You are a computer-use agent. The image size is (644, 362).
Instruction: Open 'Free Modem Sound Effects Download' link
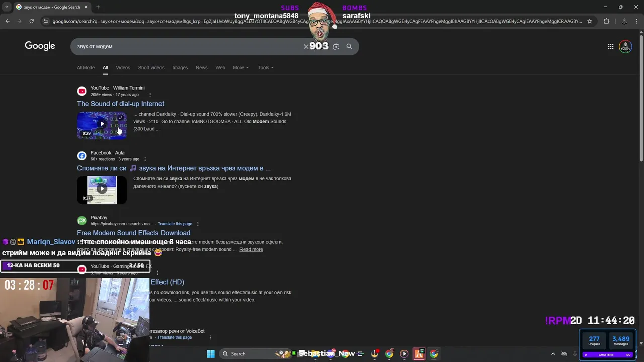[133, 233]
